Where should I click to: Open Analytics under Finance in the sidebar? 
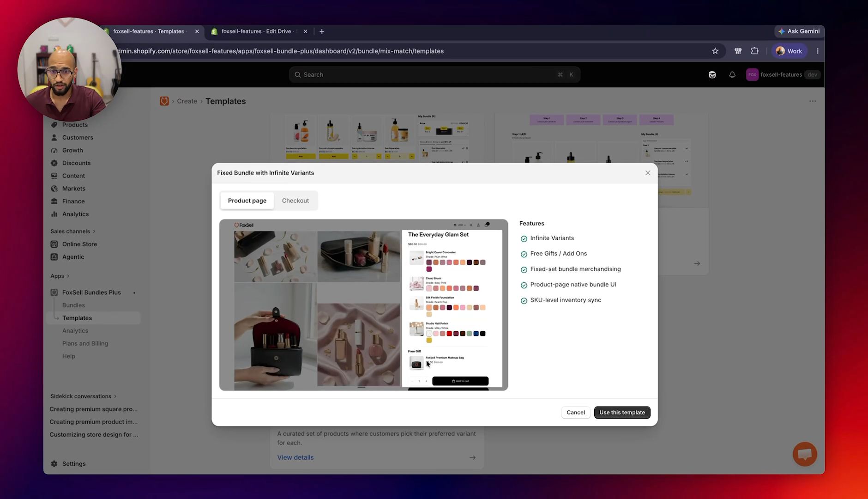[75, 214]
